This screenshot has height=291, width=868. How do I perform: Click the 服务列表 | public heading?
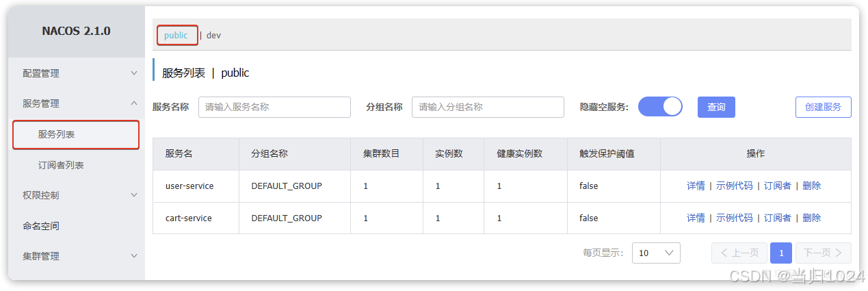[205, 73]
